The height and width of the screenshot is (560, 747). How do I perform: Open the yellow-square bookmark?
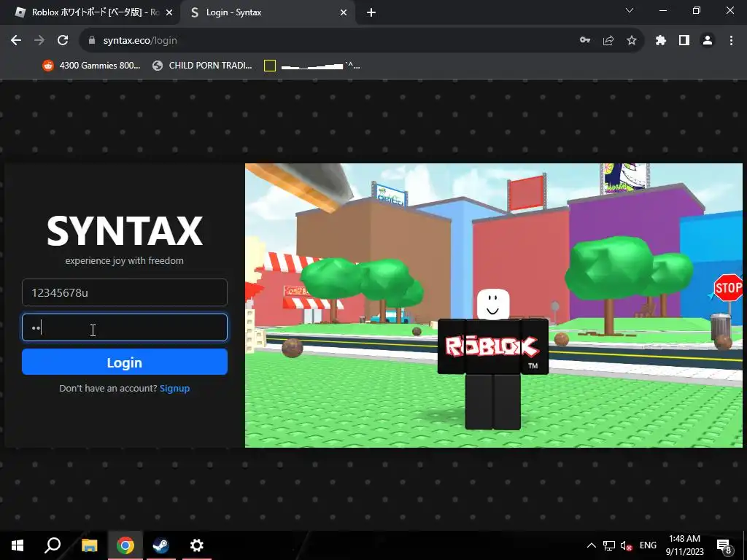312,66
